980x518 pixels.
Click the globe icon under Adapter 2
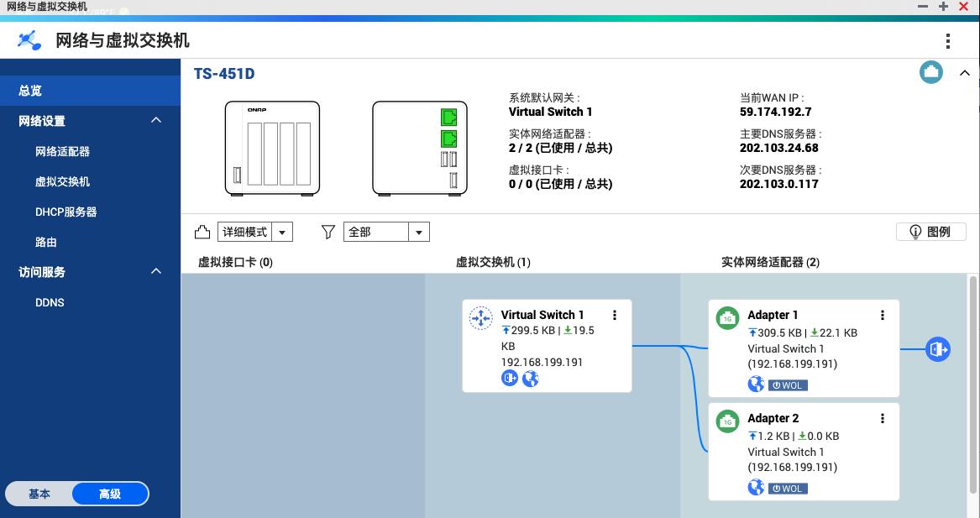(757, 488)
